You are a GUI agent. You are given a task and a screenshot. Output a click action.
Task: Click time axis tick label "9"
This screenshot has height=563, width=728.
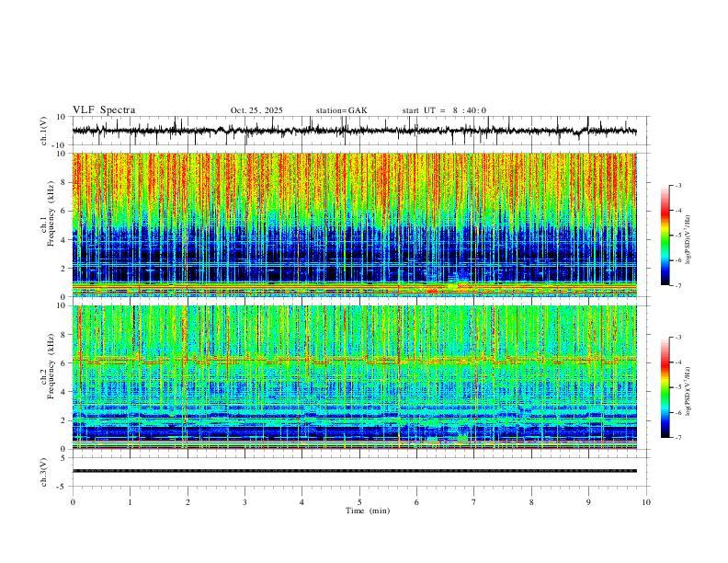(588, 502)
